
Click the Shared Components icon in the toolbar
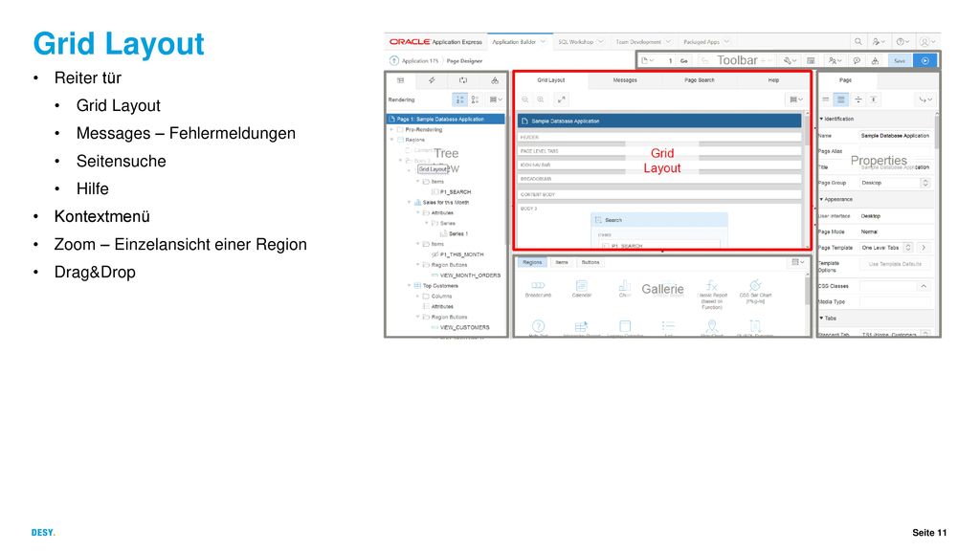coord(875,60)
